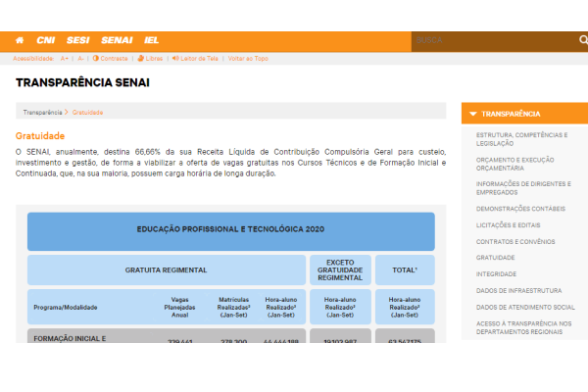Collapse the TRANSPARÊNCIA sidebar arrow
Screen dimensions: 588x392
click(473, 114)
